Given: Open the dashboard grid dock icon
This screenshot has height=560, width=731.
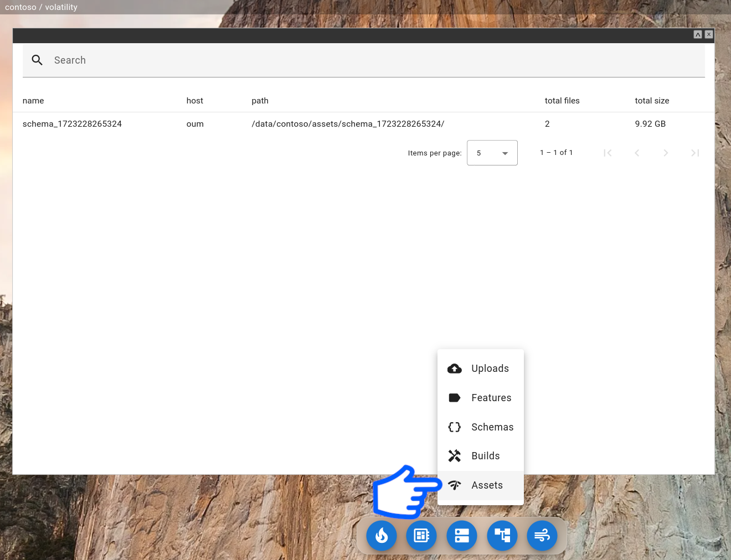Looking at the screenshot, I should pyautogui.click(x=421, y=536).
